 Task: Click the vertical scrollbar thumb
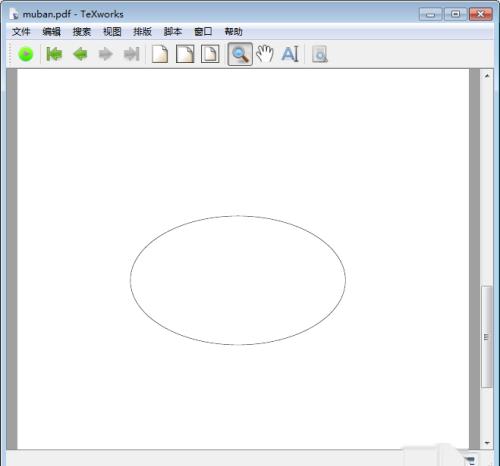[x=487, y=337]
